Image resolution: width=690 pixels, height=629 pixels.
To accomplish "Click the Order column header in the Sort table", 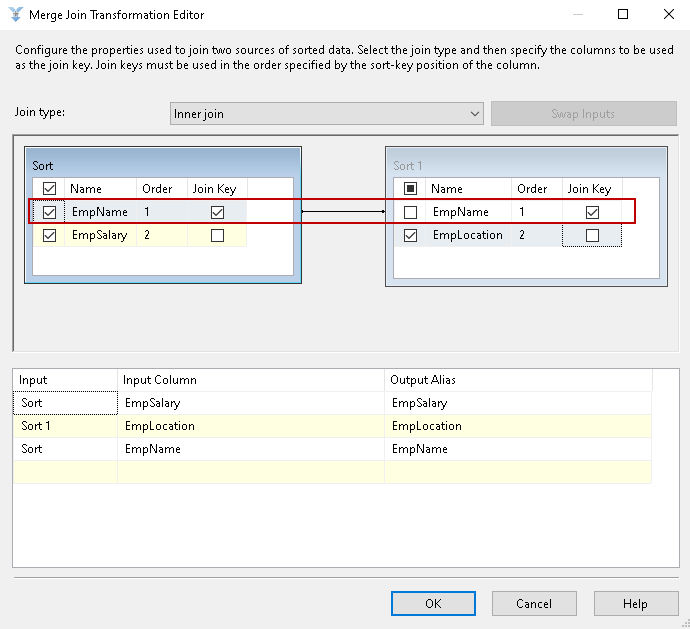I will tap(162, 189).
